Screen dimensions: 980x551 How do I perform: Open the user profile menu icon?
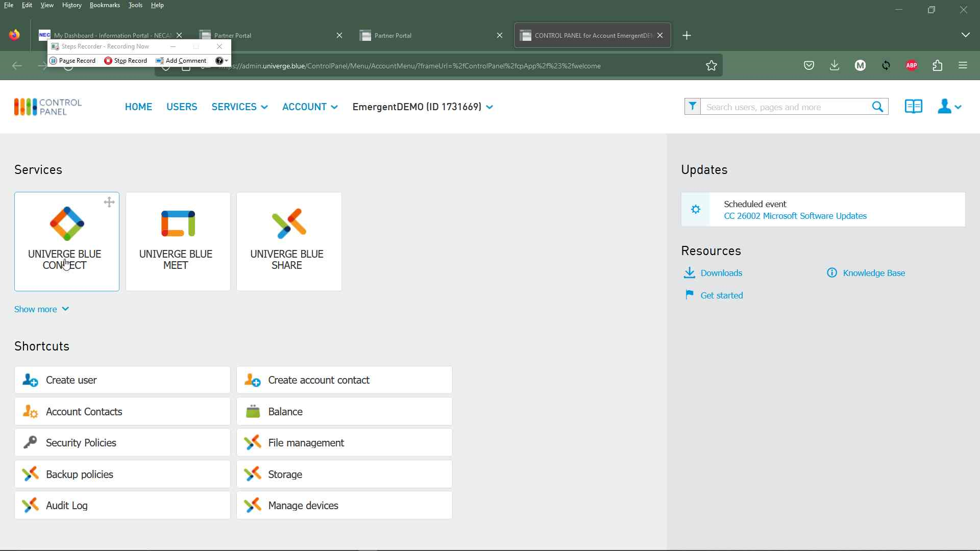coord(949,107)
